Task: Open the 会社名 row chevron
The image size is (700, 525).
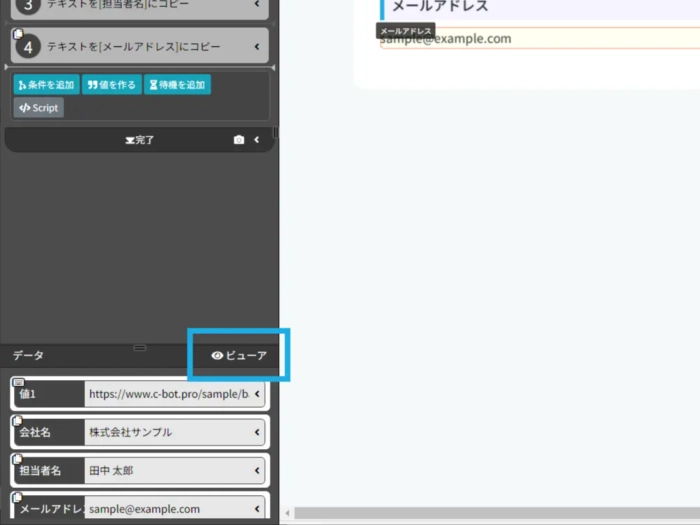Action: pos(257,432)
